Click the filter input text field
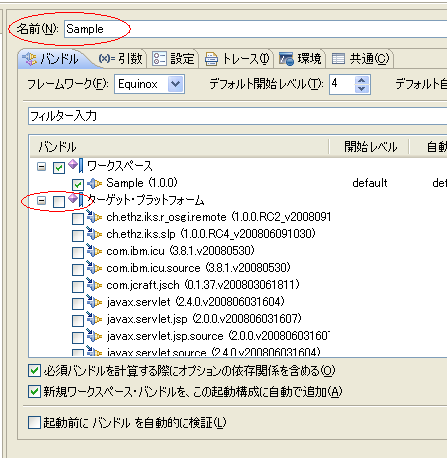The image size is (447, 458). click(x=237, y=116)
